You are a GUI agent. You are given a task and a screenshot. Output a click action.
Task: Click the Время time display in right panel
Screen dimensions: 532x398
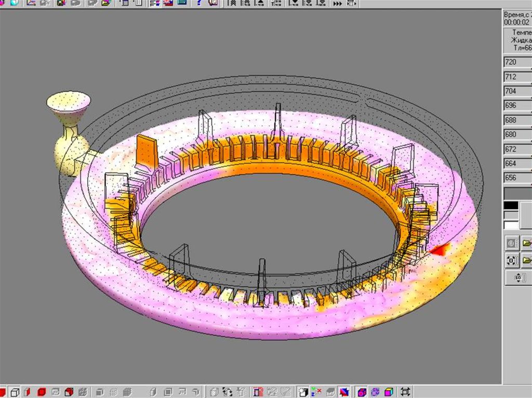coord(517,18)
